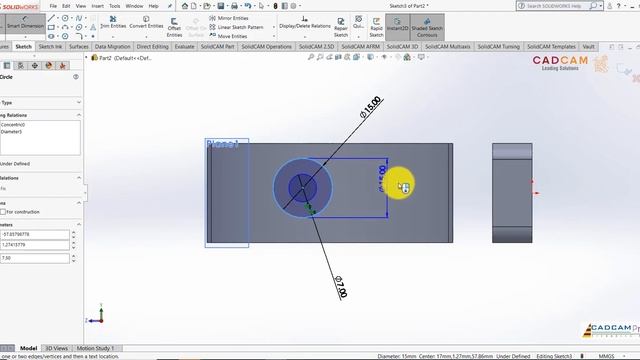The image size is (640, 360).
Task: Click the Part2 tree root node
Action: (x=121, y=58)
